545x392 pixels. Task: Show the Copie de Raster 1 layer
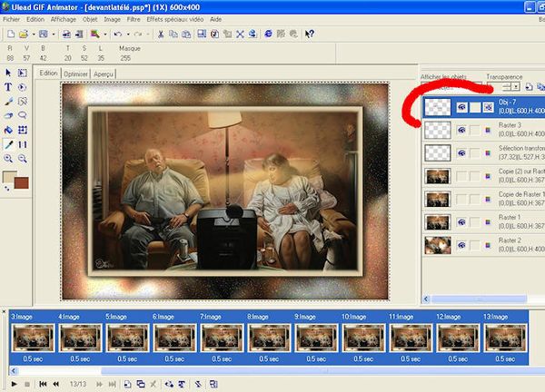click(461, 200)
